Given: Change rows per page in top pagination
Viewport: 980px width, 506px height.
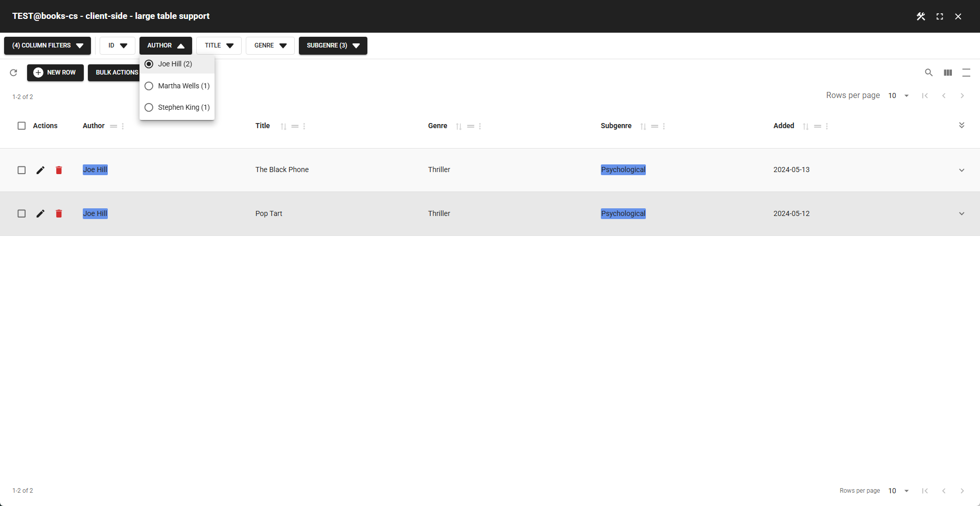Looking at the screenshot, I should 899,95.
